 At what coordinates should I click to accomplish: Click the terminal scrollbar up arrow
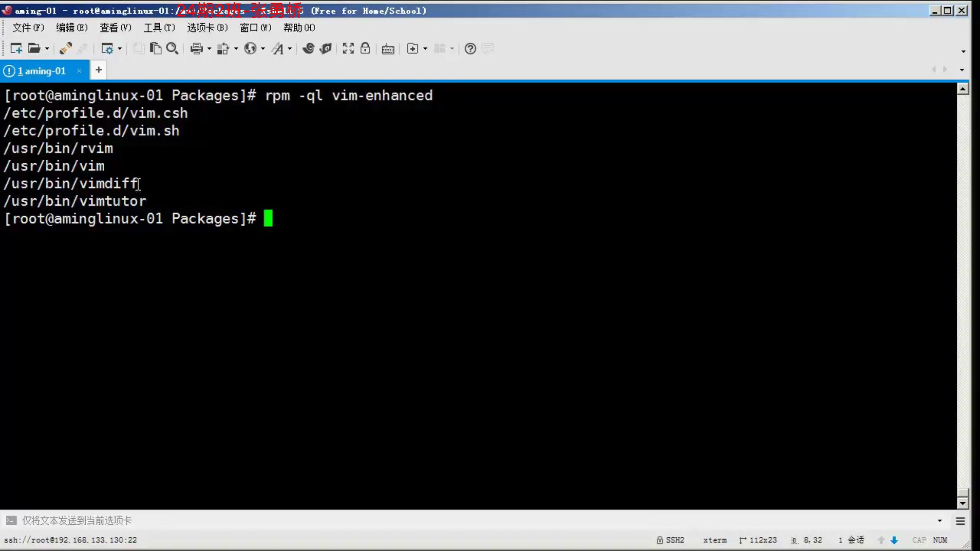[x=963, y=89]
